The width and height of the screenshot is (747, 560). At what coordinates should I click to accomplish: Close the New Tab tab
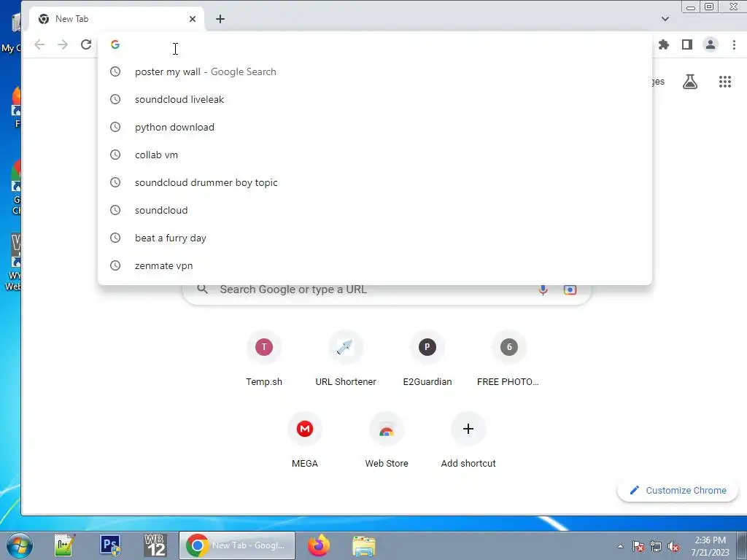coord(193,19)
